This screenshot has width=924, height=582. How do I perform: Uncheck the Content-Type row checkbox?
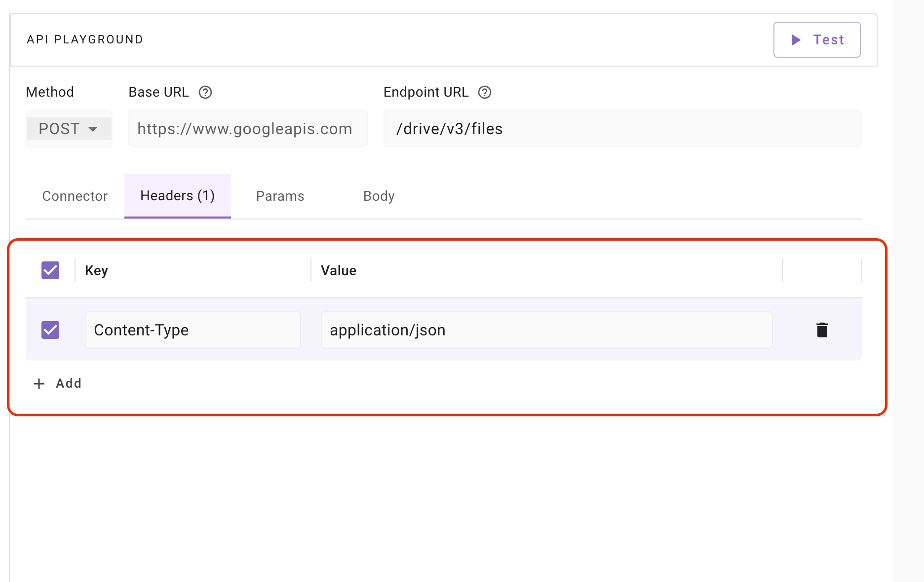click(x=50, y=330)
